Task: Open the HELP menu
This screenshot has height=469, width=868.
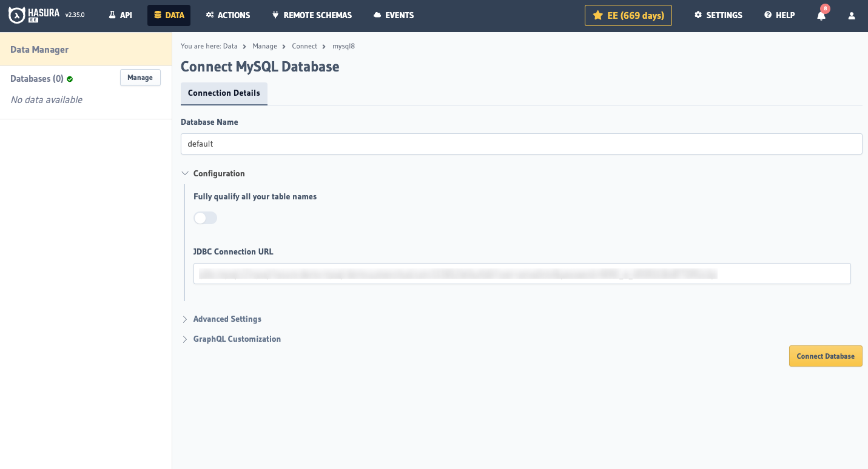Action: (779, 15)
